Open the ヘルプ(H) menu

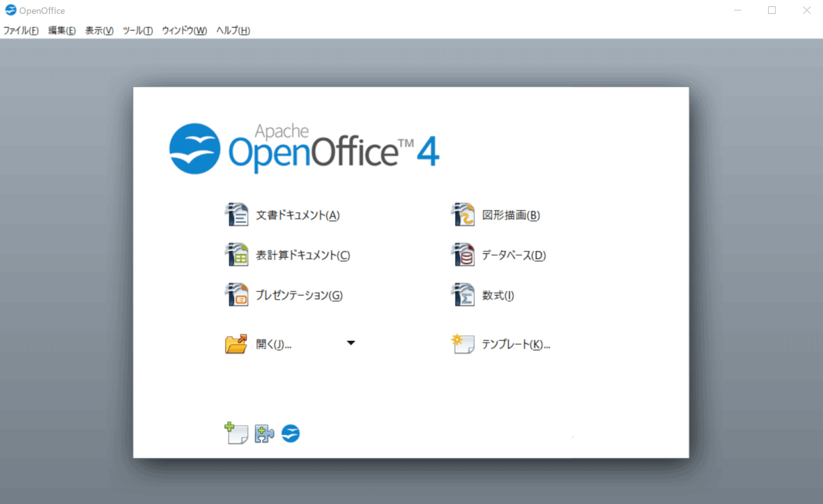pos(233,30)
